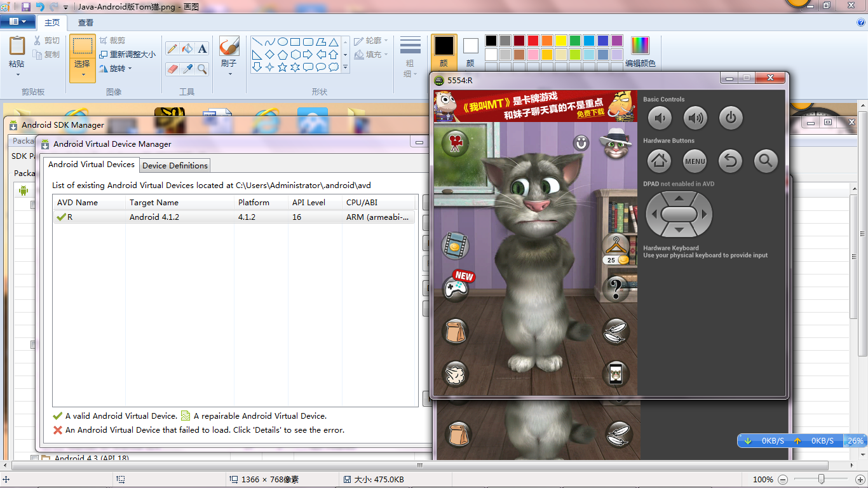Image resolution: width=868 pixels, height=488 pixels.
Task: Click the Cut (剪切) scissors button
Action: (47, 41)
